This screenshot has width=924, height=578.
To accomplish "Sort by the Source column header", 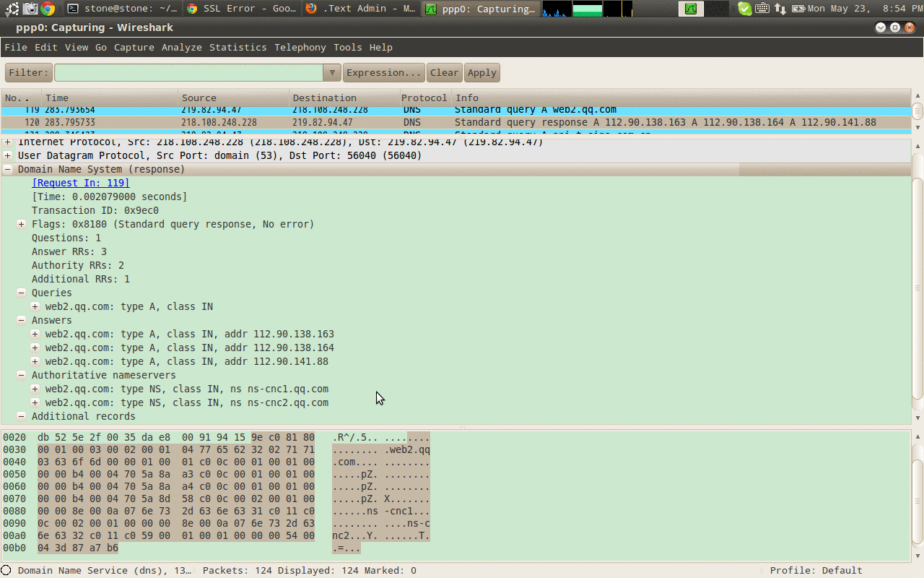I will click(233, 98).
